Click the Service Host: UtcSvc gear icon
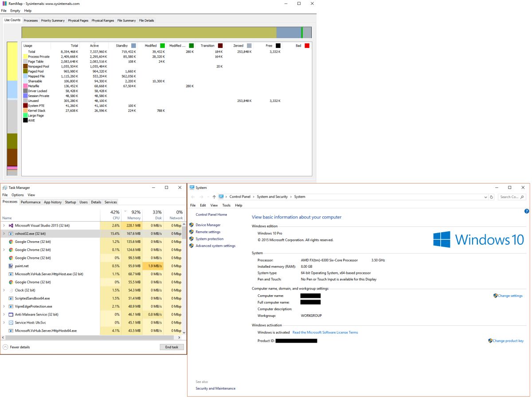 11,322
